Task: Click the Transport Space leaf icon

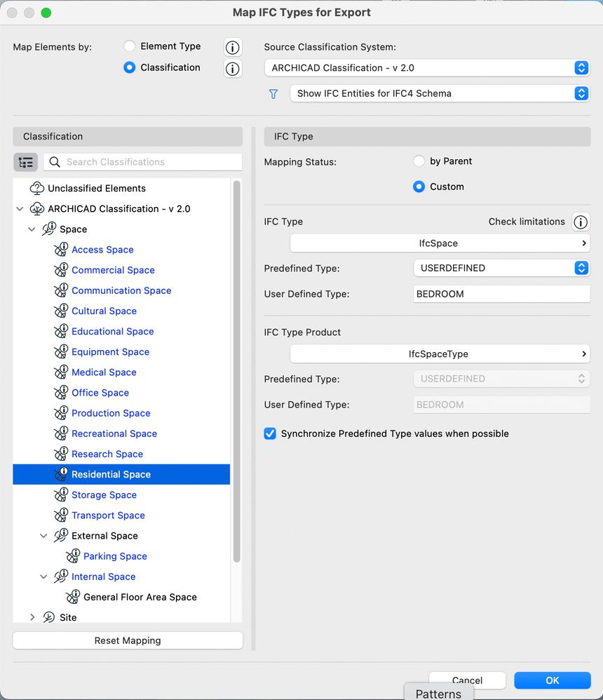Action: pyautogui.click(x=61, y=516)
